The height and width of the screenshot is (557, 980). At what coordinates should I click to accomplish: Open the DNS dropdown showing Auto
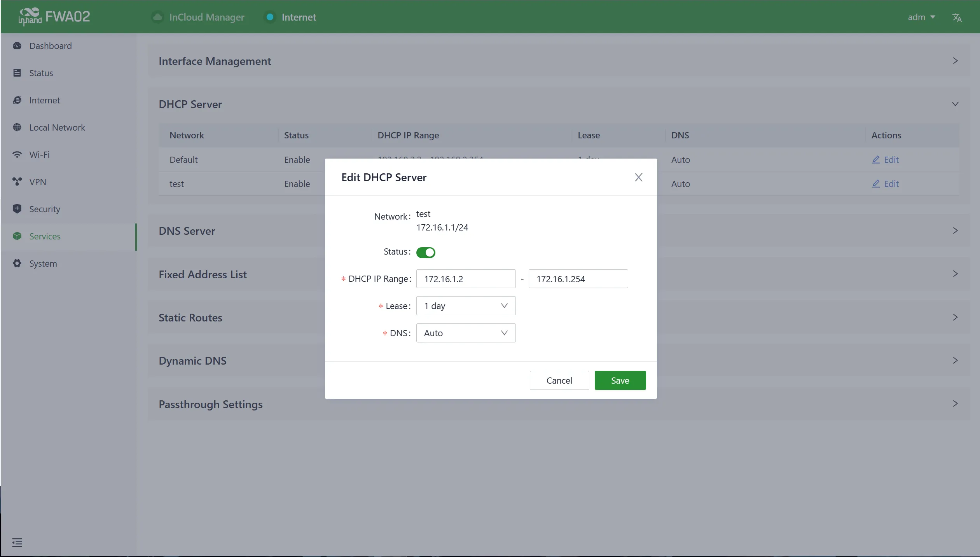click(x=466, y=333)
